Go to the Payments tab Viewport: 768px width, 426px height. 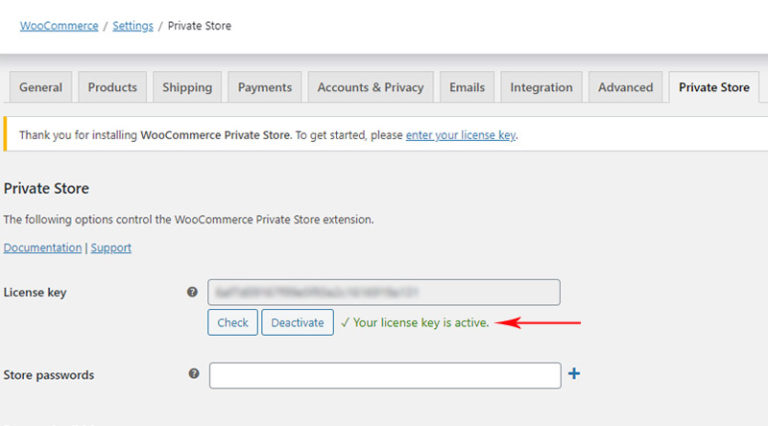coord(265,87)
